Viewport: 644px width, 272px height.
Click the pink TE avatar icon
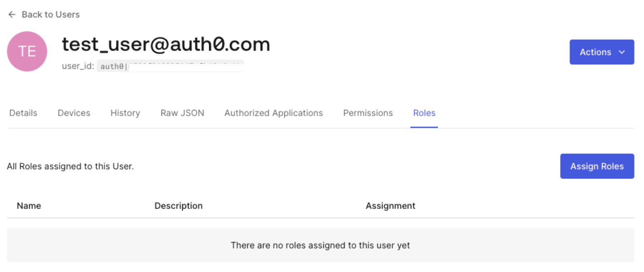(x=27, y=51)
